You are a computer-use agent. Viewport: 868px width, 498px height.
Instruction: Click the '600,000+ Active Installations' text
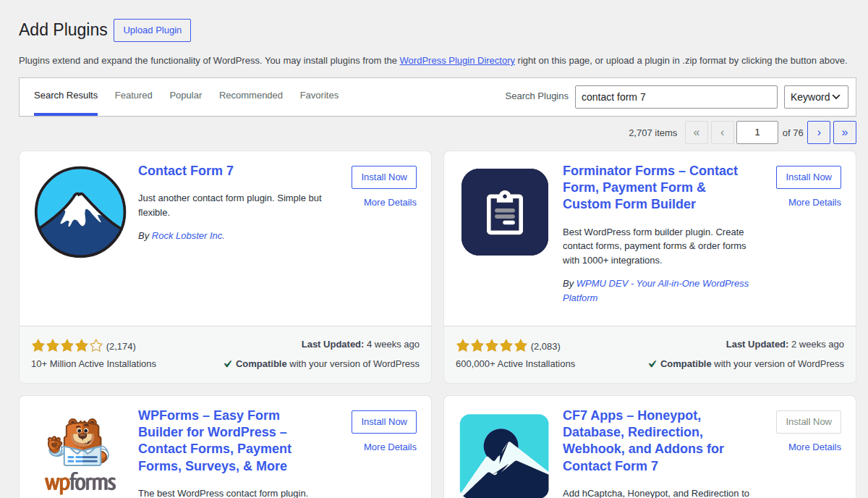point(515,364)
